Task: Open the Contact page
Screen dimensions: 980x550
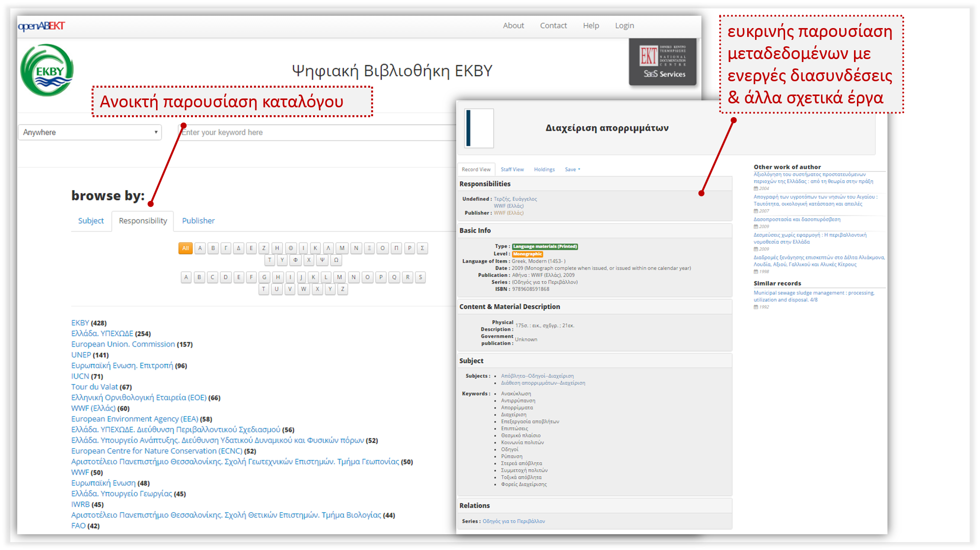Action: [553, 26]
